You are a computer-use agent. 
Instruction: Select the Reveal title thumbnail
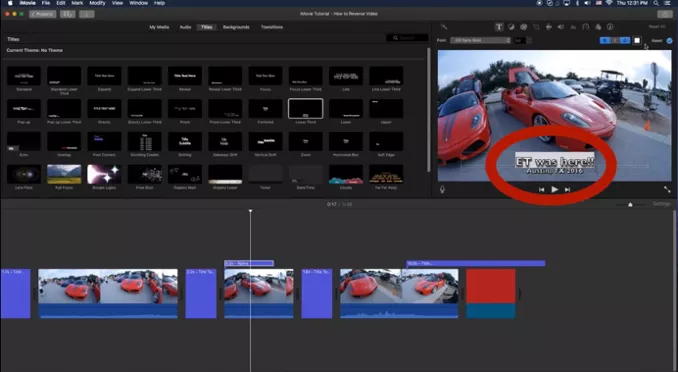[185, 76]
